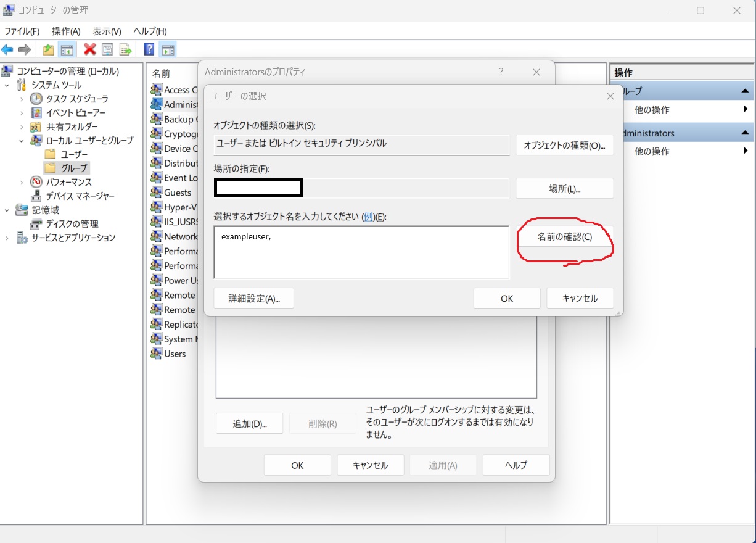Click the Up One Level folder icon
Viewport: 756px width, 543px height.
tap(48, 50)
